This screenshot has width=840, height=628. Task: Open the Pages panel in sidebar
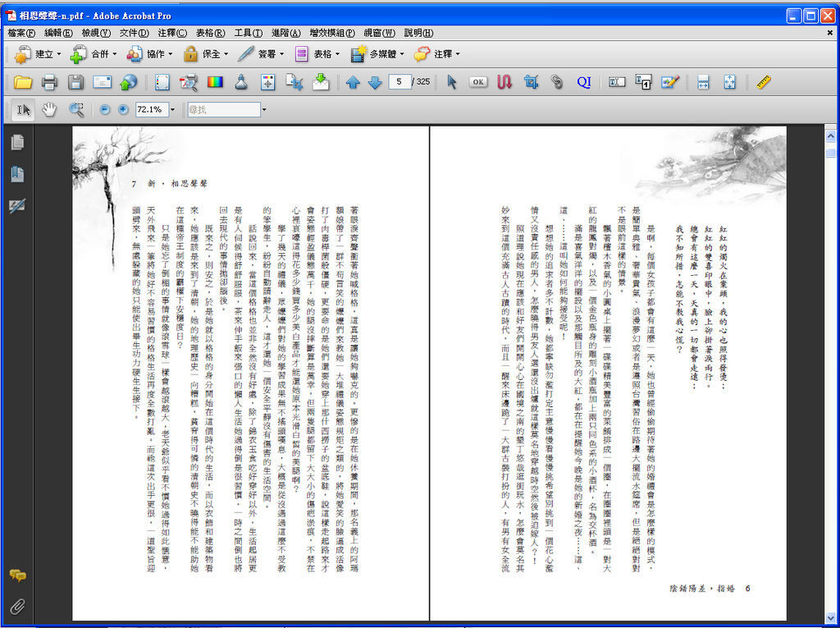(17, 142)
